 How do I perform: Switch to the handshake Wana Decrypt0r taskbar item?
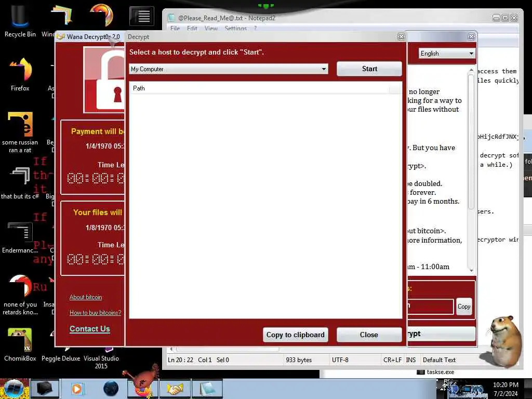(x=175, y=389)
